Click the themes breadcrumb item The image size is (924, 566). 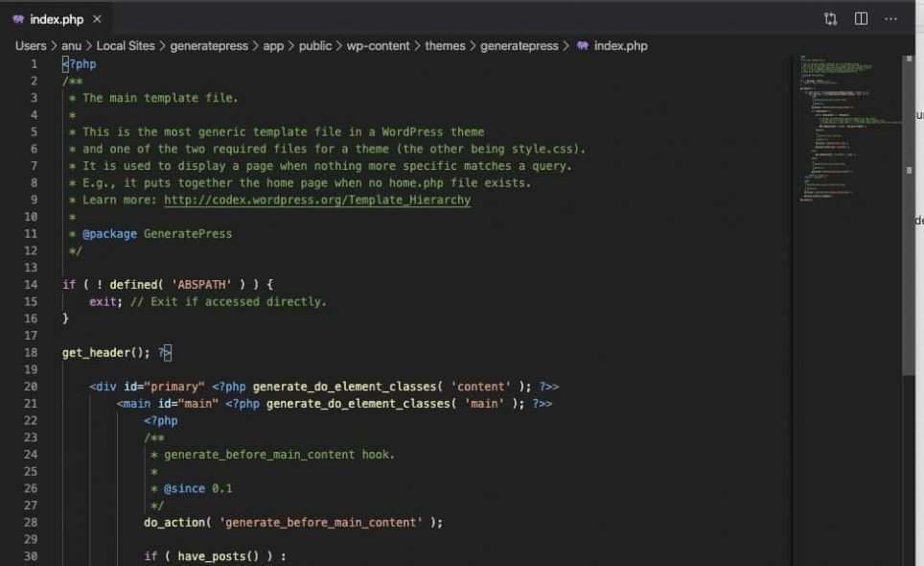point(445,45)
